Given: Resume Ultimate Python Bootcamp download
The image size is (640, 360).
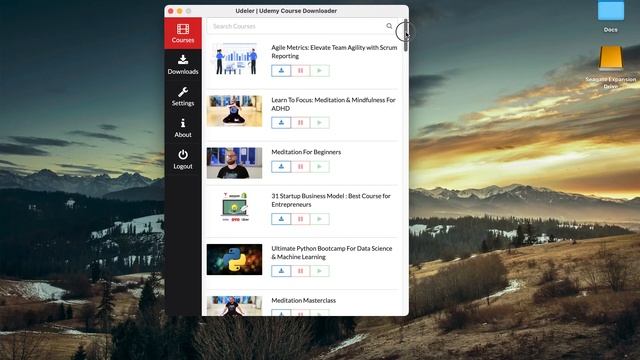Looking at the screenshot, I should [320, 271].
